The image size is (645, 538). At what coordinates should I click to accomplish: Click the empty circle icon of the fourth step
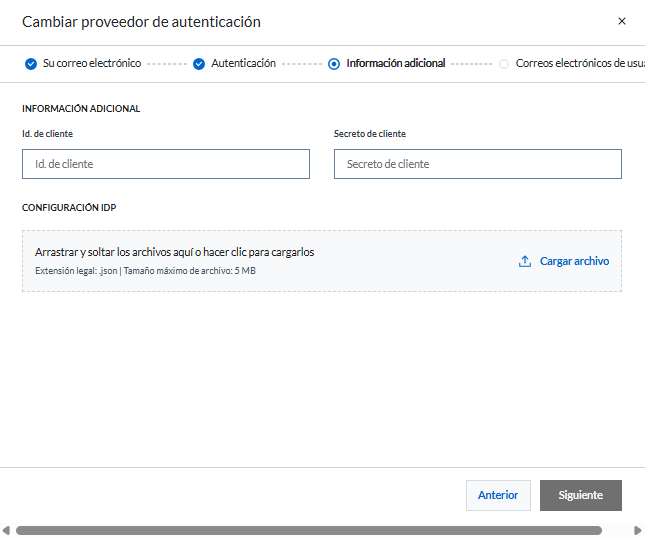click(504, 64)
